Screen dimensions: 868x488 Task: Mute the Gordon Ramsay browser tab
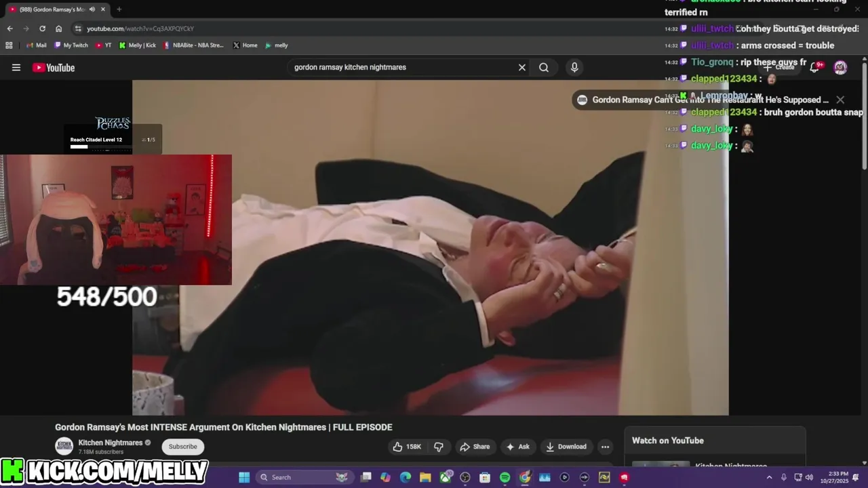tap(92, 9)
